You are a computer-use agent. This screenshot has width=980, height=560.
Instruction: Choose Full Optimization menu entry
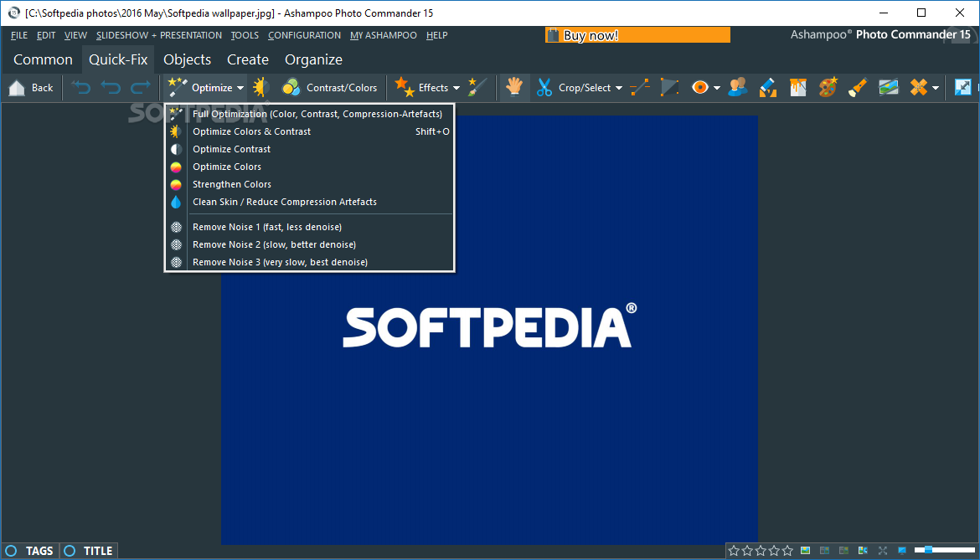click(x=309, y=114)
